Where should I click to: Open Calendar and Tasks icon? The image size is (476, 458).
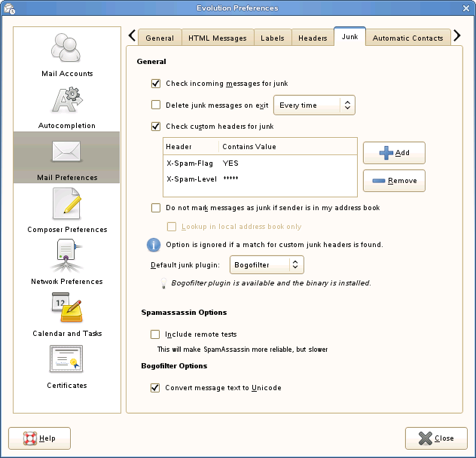tap(67, 307)
